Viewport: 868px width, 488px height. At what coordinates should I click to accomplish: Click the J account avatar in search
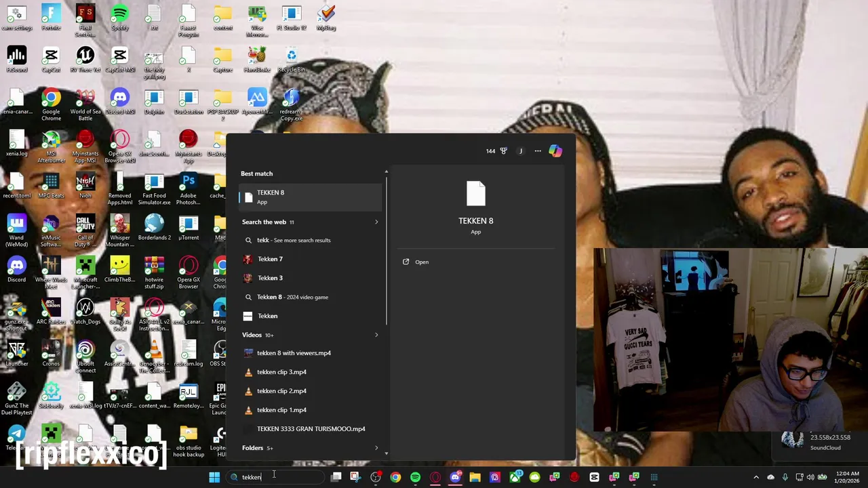pos(521,151)
